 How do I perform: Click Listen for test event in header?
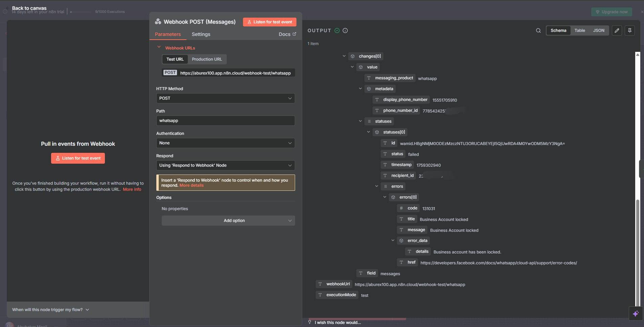click(x=269, y=22)
